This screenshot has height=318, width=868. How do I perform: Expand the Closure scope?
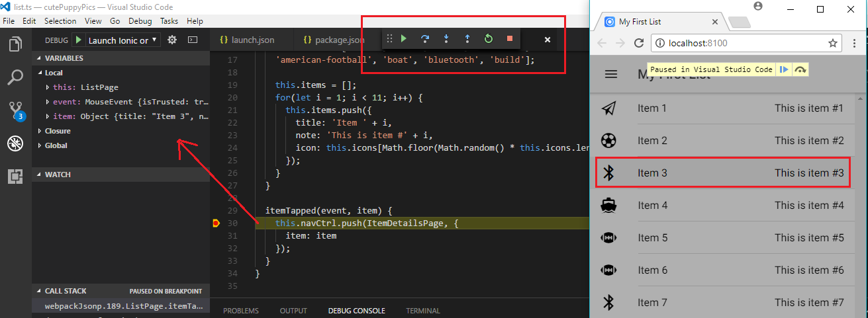pyautogui.click(x=121, y=131)
